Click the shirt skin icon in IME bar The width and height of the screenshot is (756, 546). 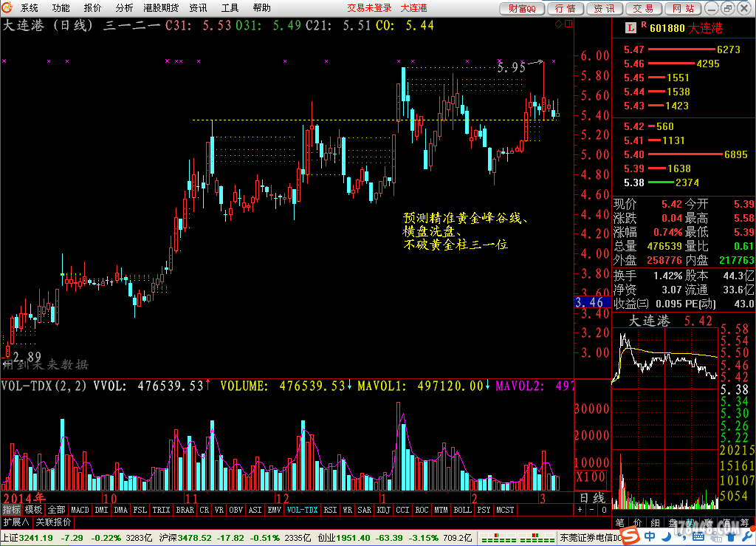point(731,536)
